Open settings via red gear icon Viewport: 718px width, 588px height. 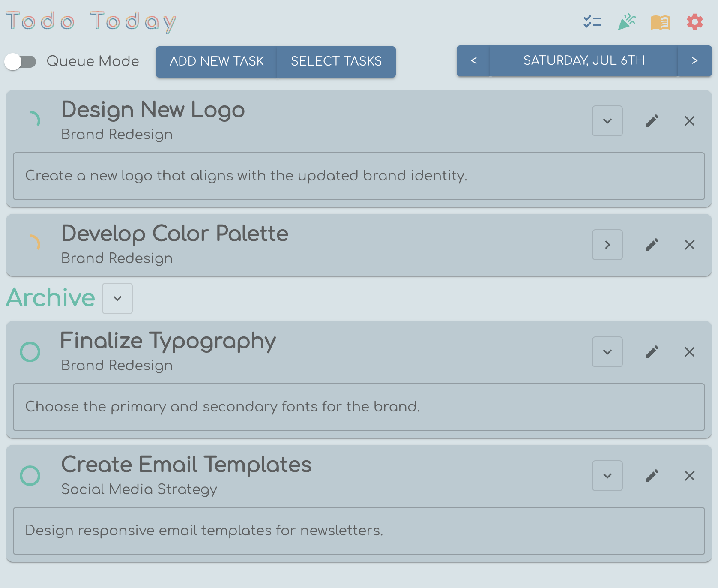(695, 22)
